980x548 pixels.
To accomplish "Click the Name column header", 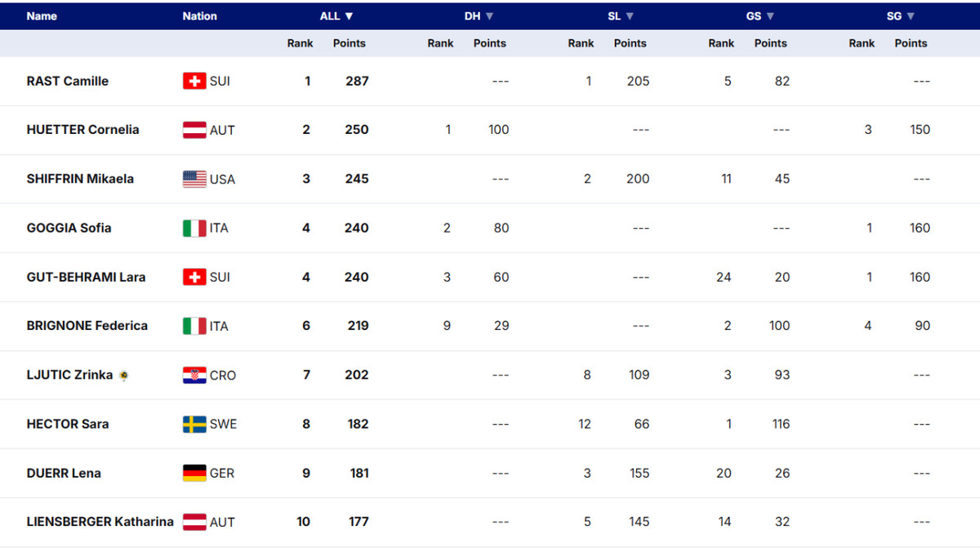I will pos(42,16).
